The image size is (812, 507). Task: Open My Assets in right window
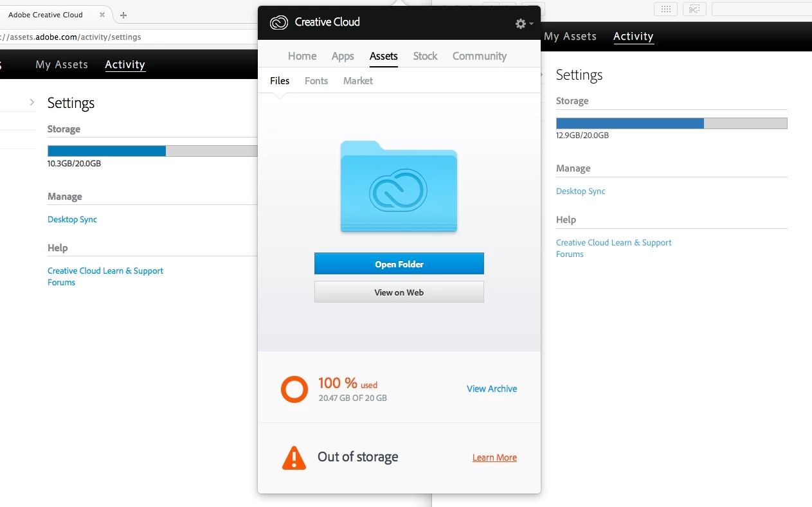click(570, 37)
